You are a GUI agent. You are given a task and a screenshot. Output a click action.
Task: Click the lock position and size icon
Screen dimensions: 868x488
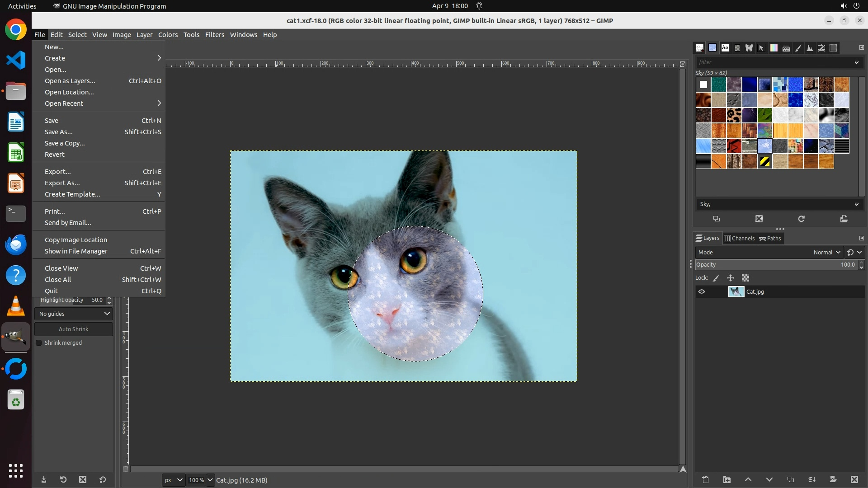[x=731, y=278]
